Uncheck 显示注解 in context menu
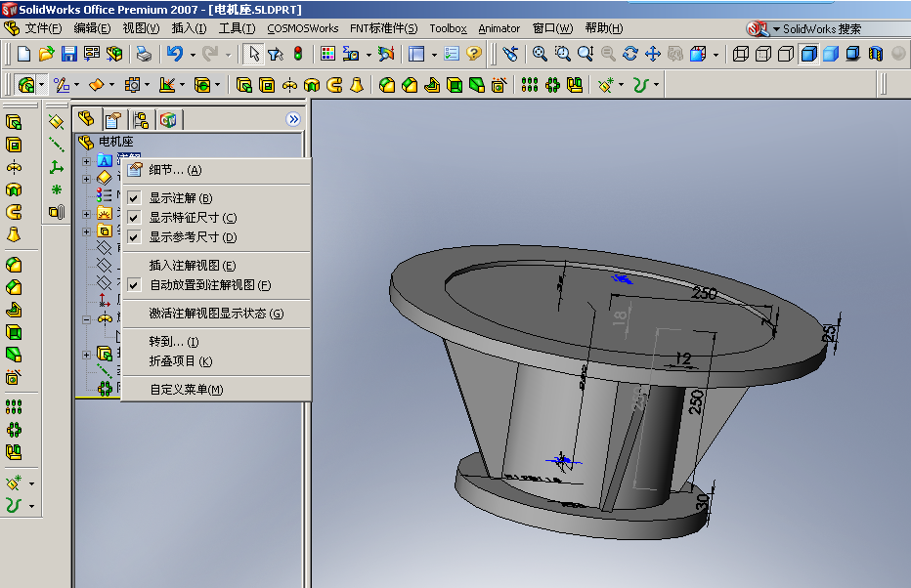Screen dimensions: 911x588 click(x=180, y=198)
